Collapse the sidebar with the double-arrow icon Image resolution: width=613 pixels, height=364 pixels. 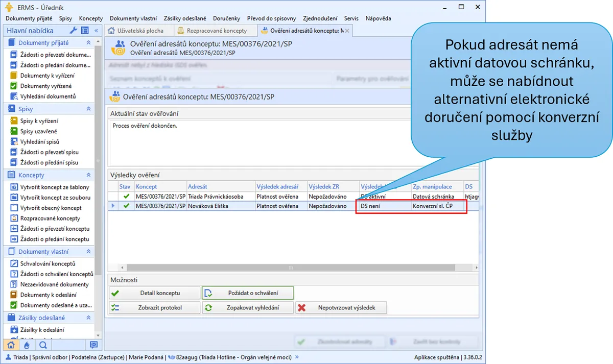96,31
